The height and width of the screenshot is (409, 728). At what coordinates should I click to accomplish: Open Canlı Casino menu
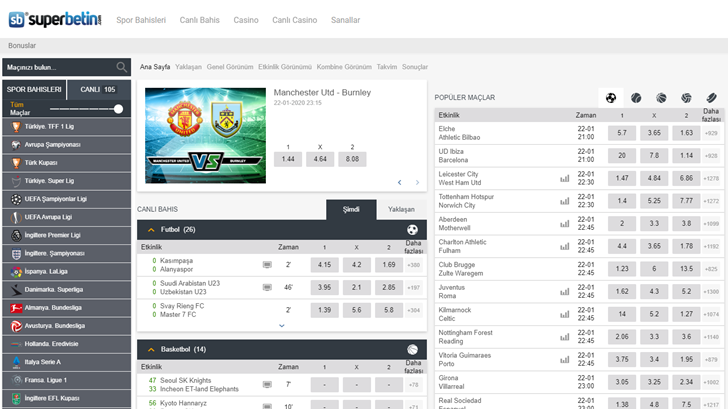tap(294, 20)
